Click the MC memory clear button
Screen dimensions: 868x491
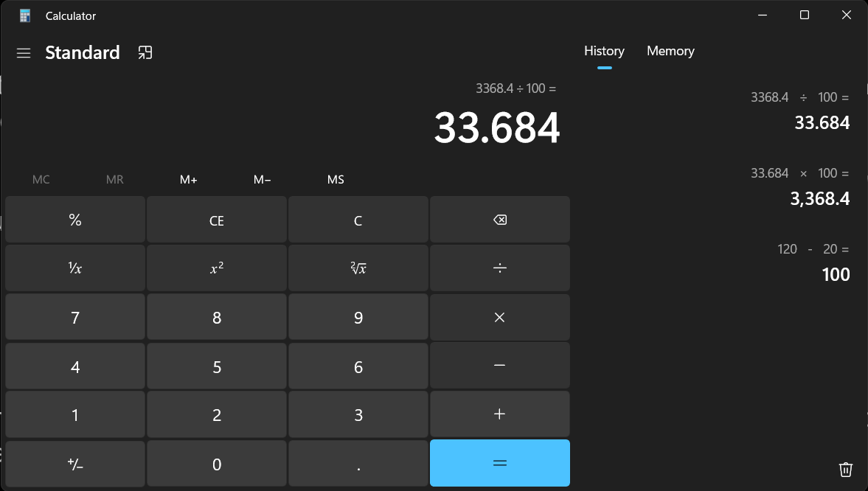pos(41,179)
